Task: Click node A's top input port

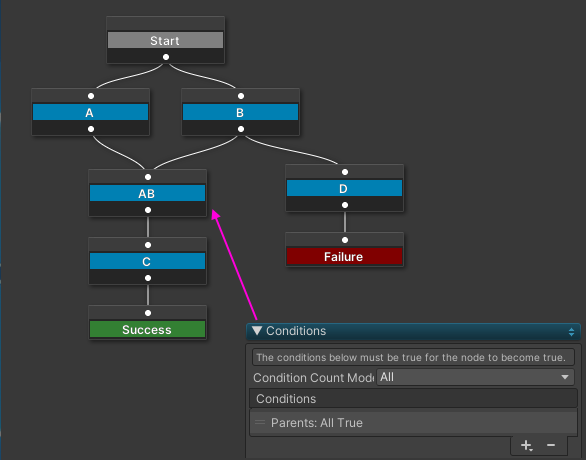Action: click(x=91, y=96)
